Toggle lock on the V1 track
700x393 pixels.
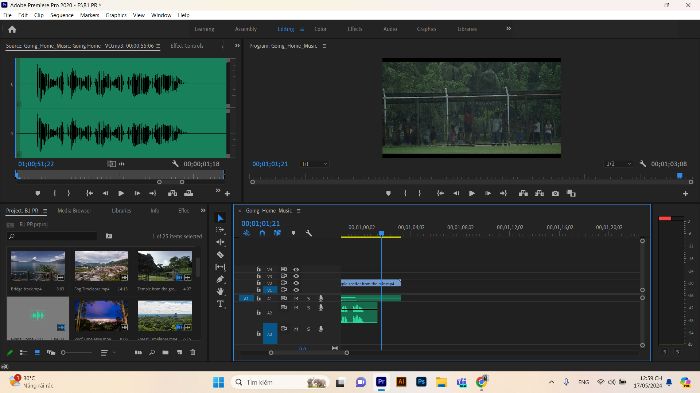coord(258,290)
